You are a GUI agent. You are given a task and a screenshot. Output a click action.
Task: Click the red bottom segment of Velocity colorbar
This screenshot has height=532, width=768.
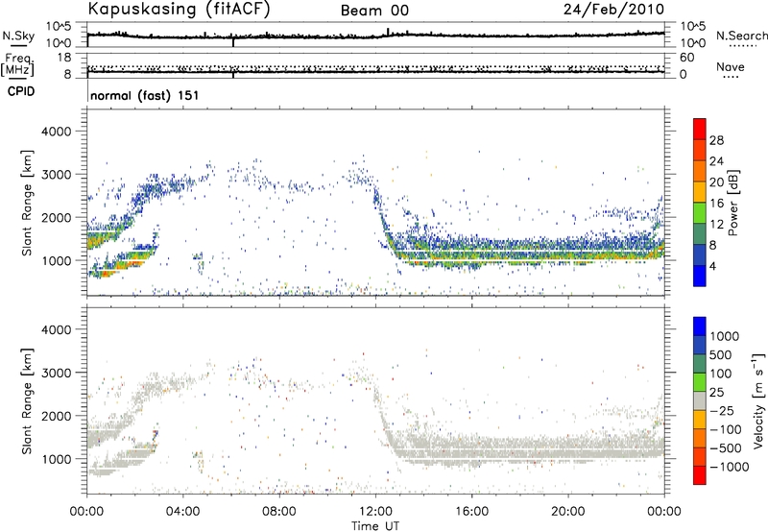pyautogui.click(x=700, y=475)
